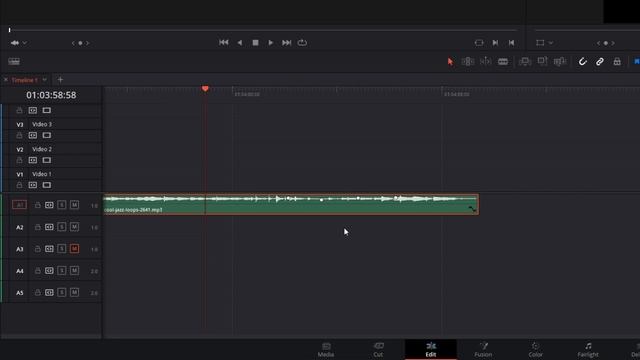Lock the A1 audio track
This screenshot has width=640, height=360.
(x=38, y=205)
